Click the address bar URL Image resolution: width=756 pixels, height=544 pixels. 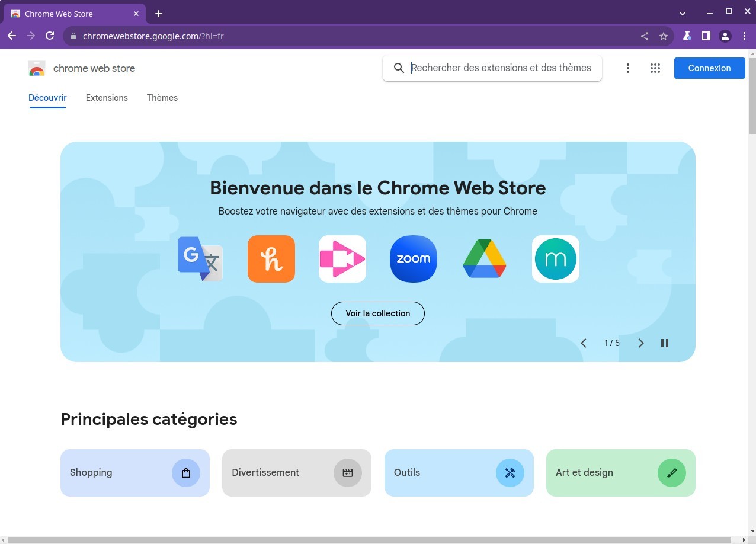pos(153,36)
